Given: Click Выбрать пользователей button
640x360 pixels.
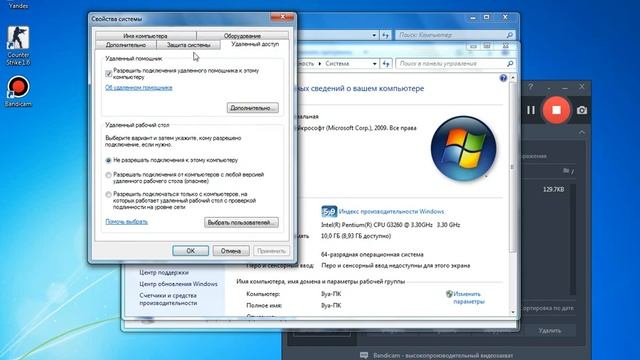Looking at the screenshot, I should [241, 222].
